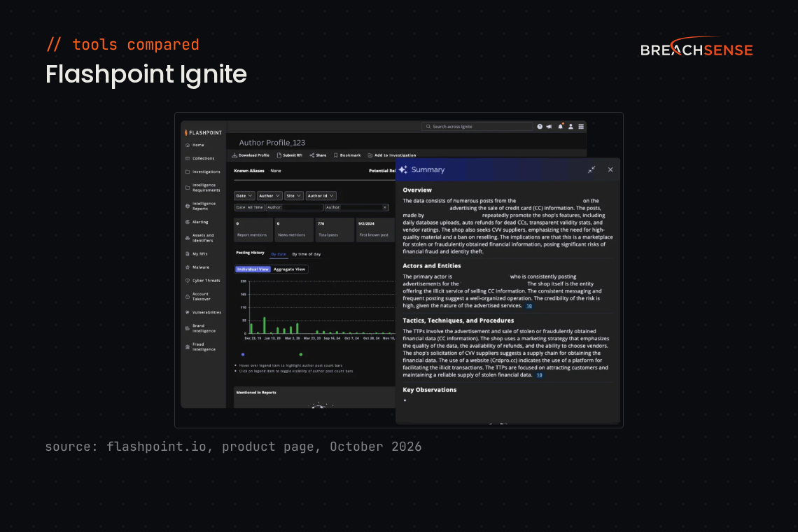Focus the Search across Ignite field
This screenshot has width=798, height=532.
click(x=477, y=126)
